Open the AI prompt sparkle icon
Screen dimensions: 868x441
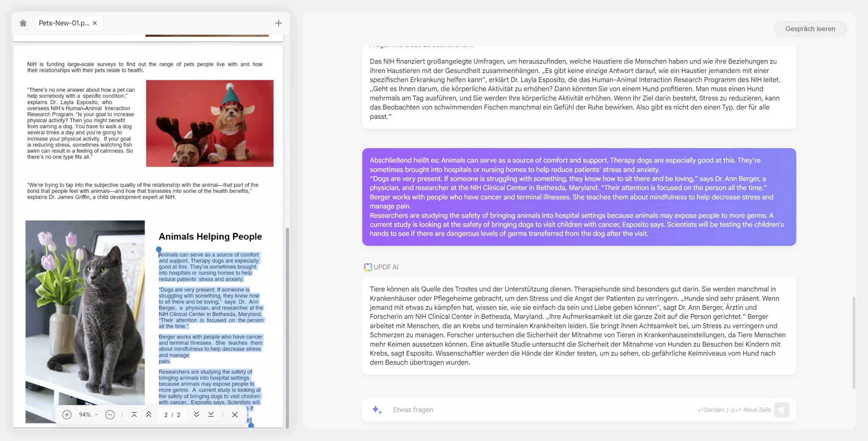[x=376, y=410]
